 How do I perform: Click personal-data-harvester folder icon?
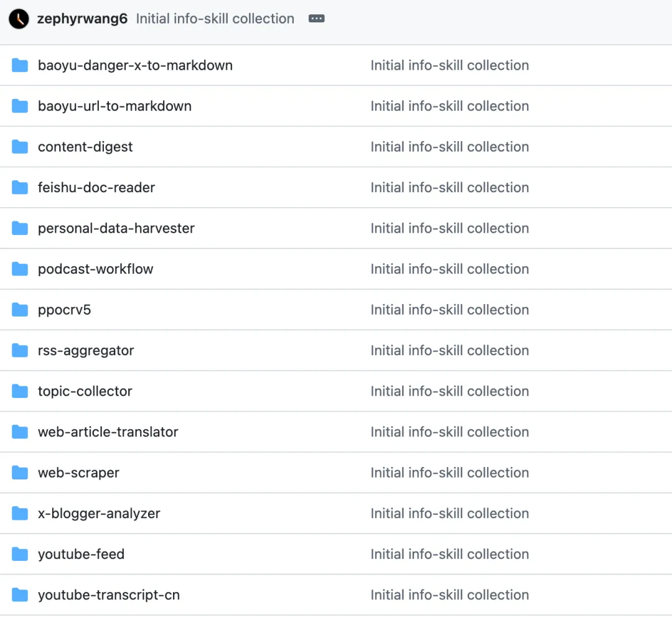[x=20, y=228]
